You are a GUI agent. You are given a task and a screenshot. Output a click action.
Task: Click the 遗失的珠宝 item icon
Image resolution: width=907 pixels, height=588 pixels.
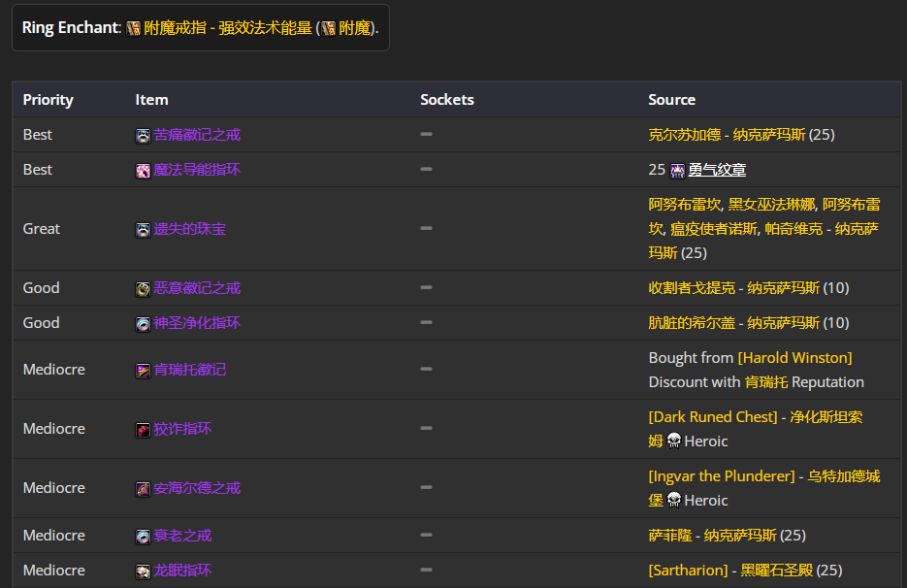[143, 230]
